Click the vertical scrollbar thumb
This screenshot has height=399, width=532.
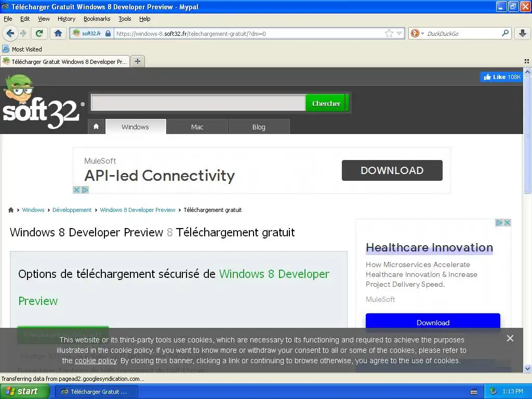(x=527, y=135)
